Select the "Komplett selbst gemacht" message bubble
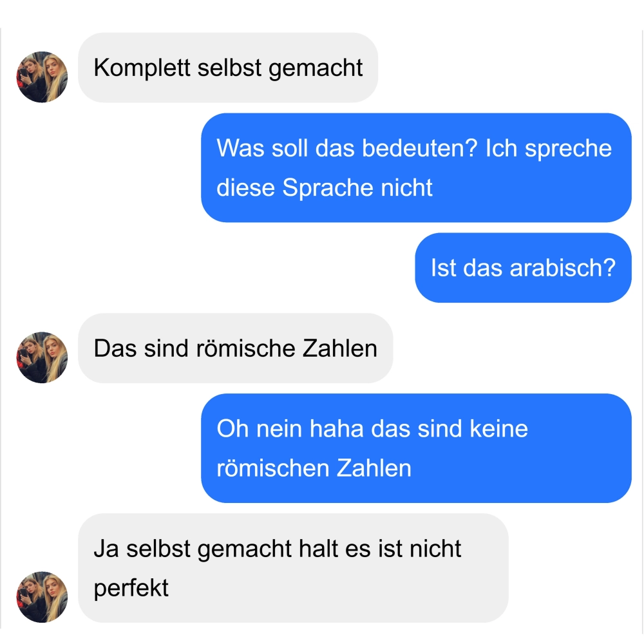Screen dimensions: 644x644 [x=228, y=68]
